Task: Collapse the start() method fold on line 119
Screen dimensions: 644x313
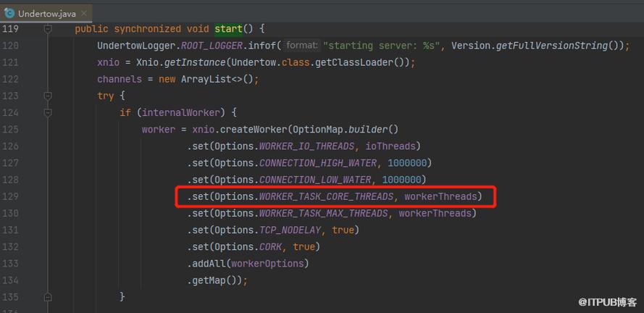Action: pyautogui.click(x=48, y=29)
